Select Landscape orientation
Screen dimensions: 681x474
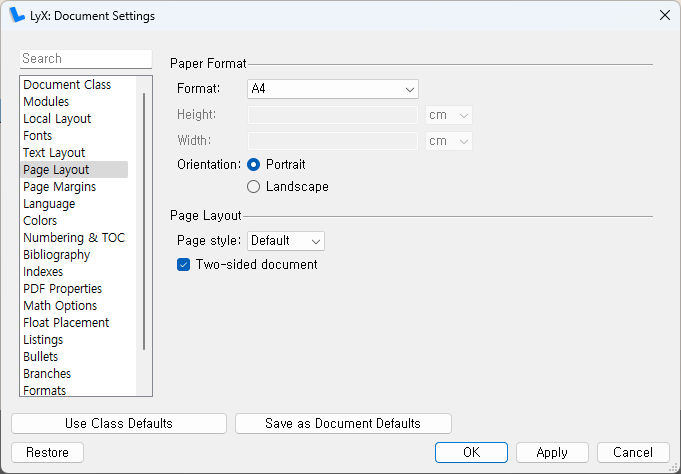coord(254,187)
